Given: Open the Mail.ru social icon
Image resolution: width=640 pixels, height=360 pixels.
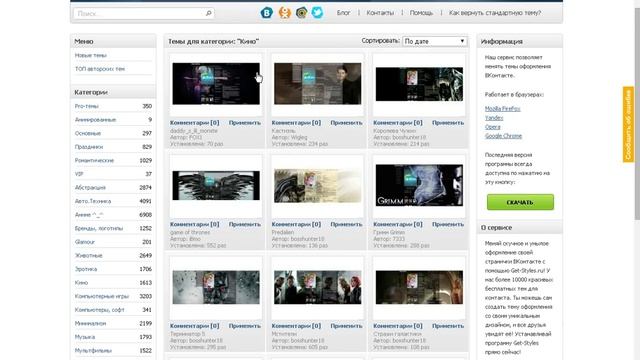Looking at the screenshot, I should [x=301, y=13].
